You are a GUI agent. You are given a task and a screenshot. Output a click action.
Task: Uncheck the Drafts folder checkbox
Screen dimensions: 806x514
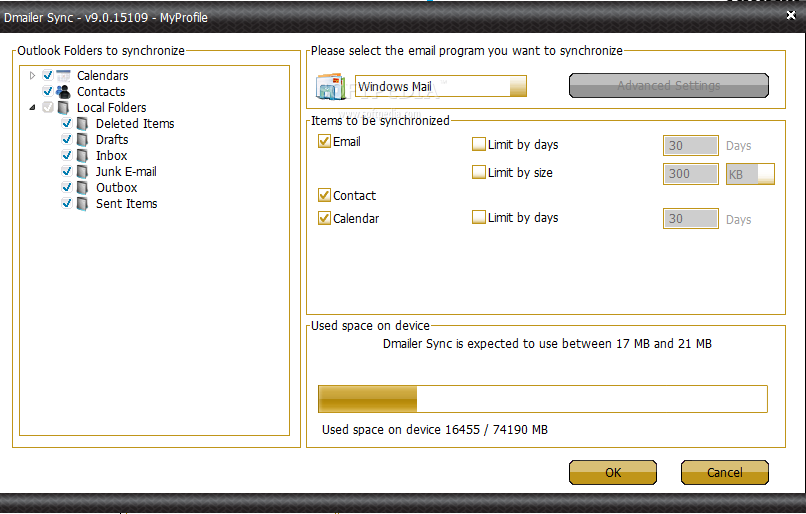[67, 139]
